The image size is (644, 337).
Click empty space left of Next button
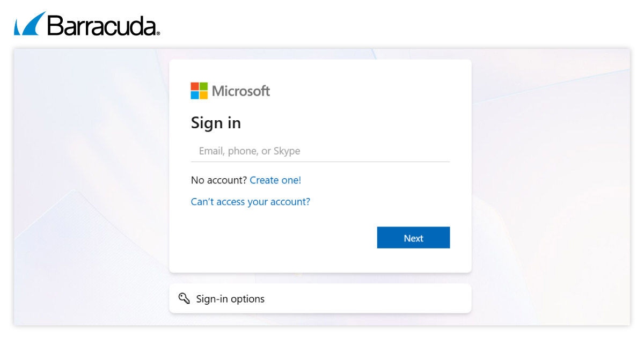[x=279, y=238]
